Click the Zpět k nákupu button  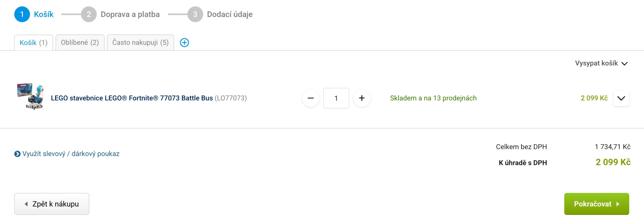tap(52, 204)
